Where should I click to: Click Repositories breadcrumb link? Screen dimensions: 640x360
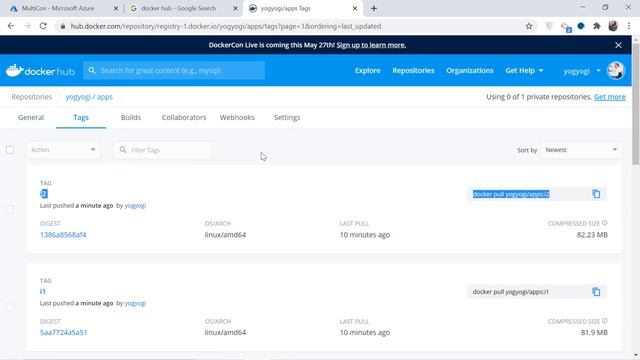click(31, 97)
